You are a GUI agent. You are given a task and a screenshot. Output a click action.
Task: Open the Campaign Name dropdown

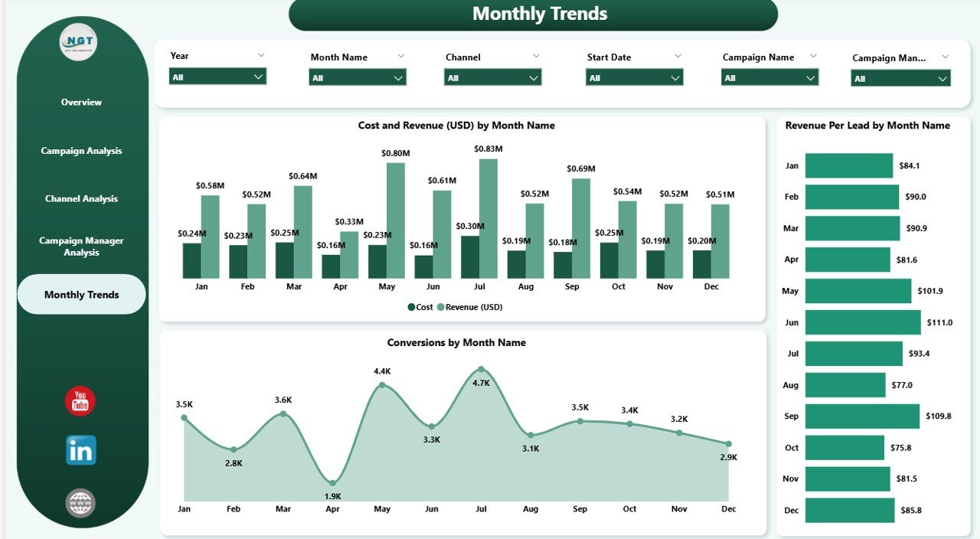pos(810,78)
